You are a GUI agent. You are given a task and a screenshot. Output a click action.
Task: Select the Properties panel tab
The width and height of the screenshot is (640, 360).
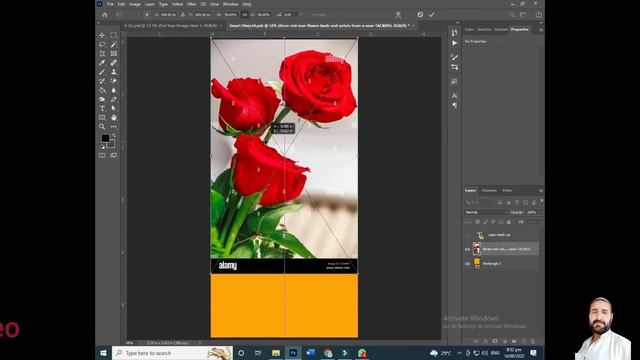[x=520, y=29]
